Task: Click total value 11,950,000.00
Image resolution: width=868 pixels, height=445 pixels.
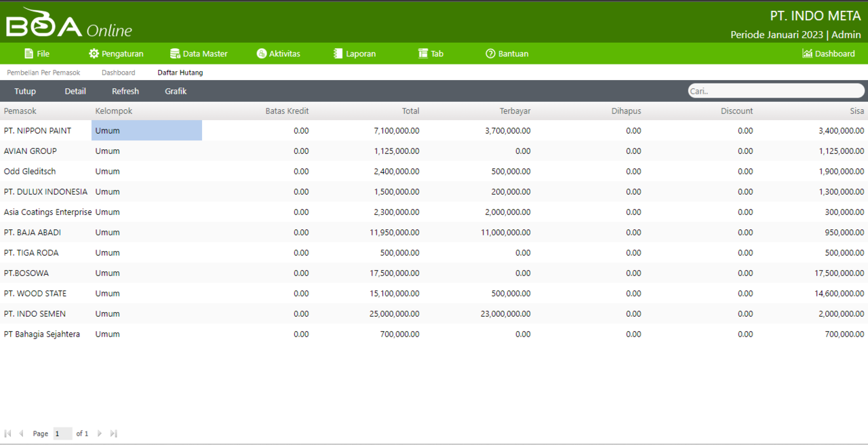Action: click(395, 232)
